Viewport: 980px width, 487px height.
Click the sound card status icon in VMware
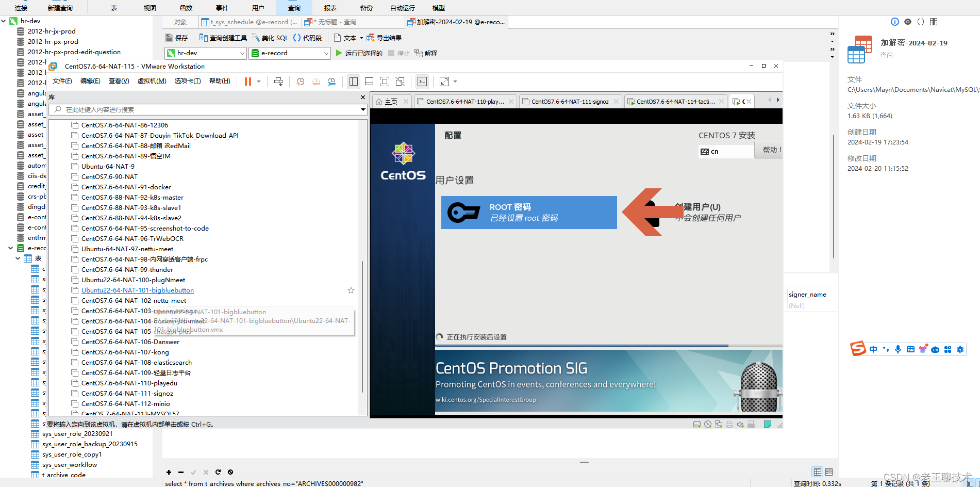[740, 425]
